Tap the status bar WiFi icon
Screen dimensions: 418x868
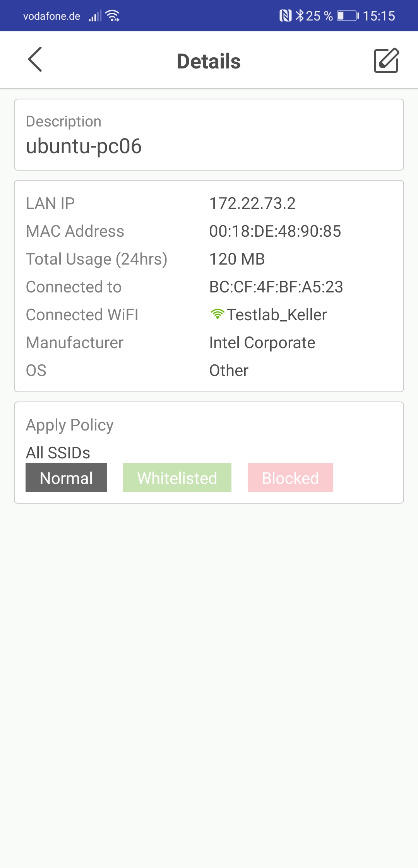point(113,16)
